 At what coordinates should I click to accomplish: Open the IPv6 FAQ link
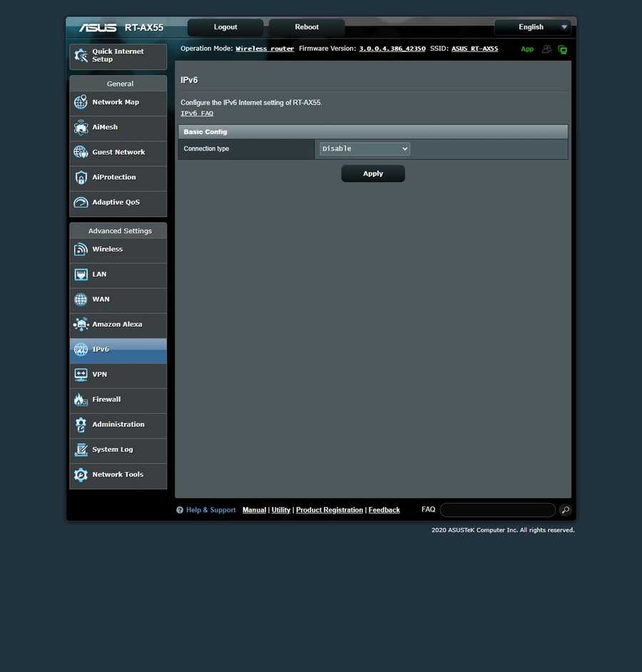click(197, 113)
